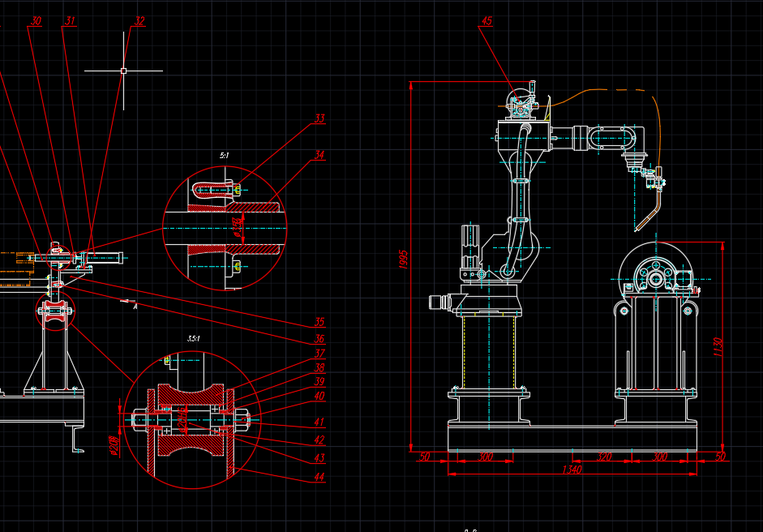The height and width of the screenshot is (532, 763).
Task: Select callout number 31
Action: point(71,20)
